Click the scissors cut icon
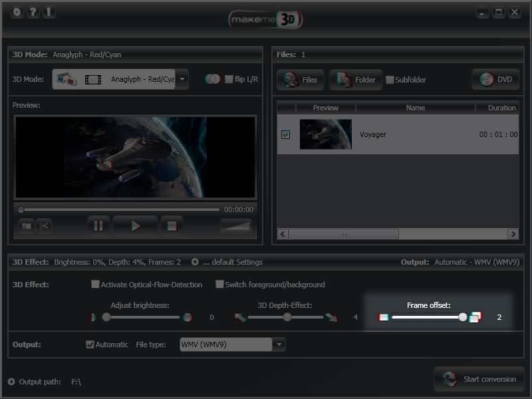Screen dimensions: 532x399 coord(44,226)
